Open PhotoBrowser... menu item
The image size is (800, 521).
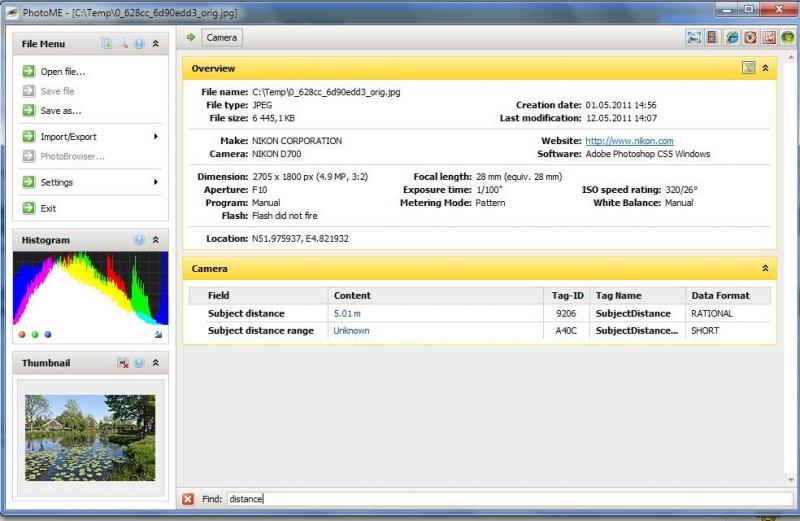[x=72, y=156]
